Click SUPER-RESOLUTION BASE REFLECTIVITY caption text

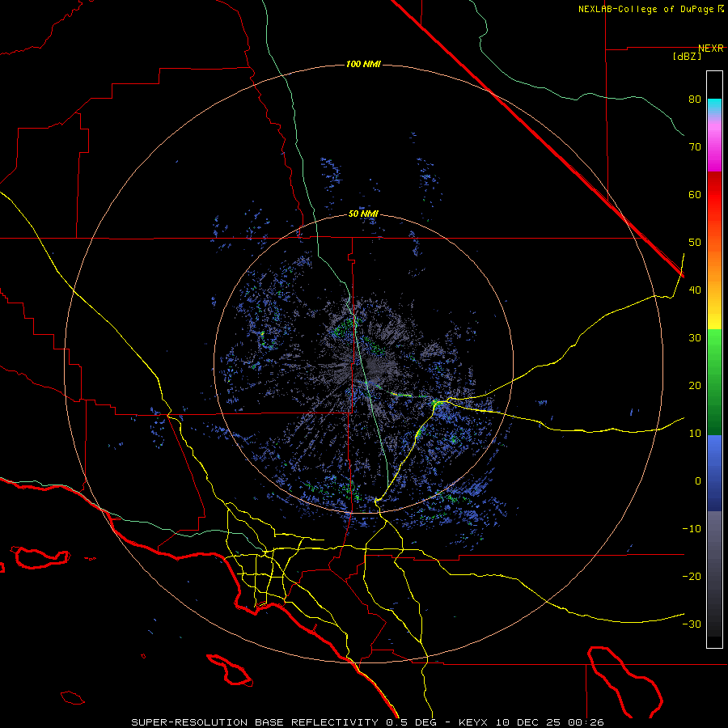point(255,722)
